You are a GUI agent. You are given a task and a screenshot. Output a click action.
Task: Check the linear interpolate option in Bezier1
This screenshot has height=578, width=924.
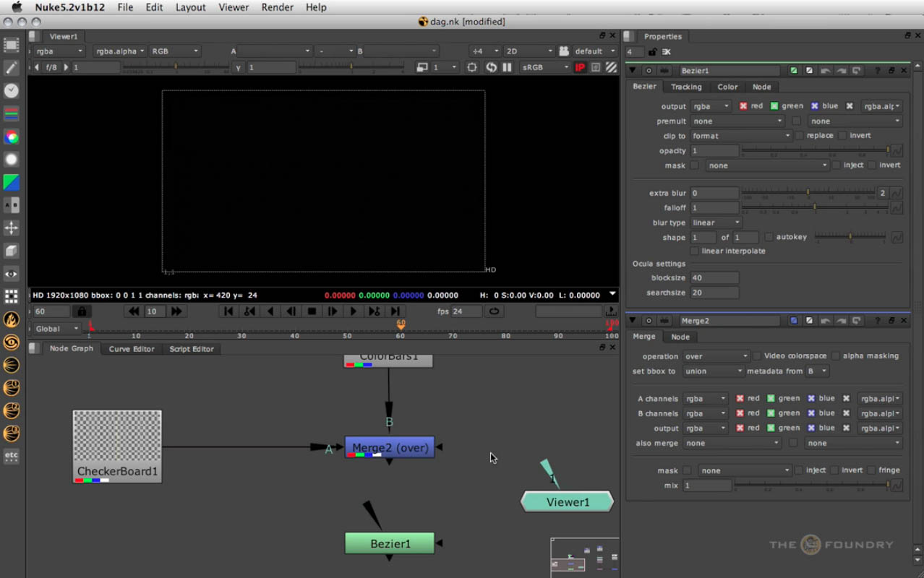[x=695, y=251]
